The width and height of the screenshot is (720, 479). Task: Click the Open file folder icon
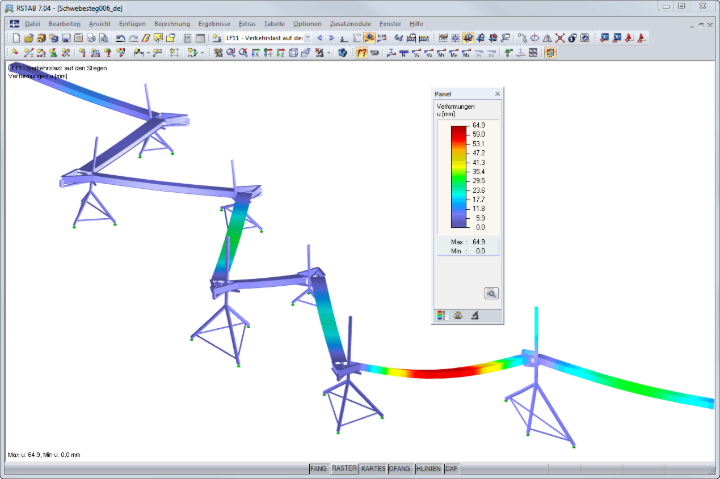pos(28,38)
